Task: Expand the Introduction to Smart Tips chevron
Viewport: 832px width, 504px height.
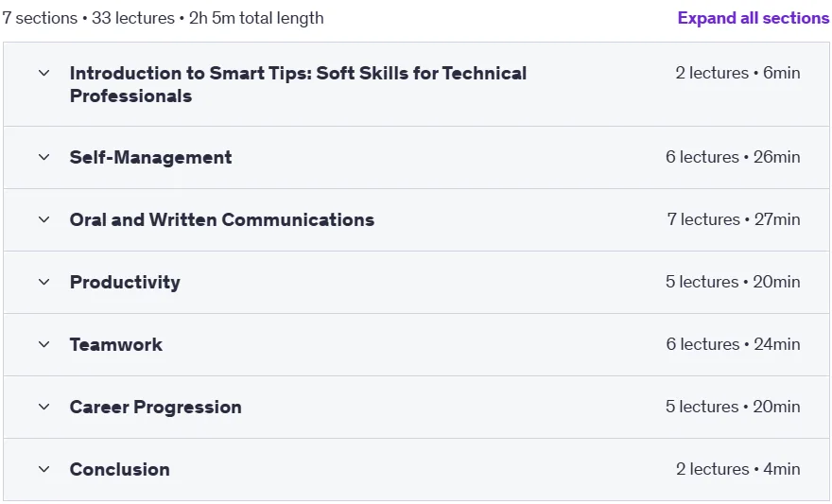Action: coord(44,73)
